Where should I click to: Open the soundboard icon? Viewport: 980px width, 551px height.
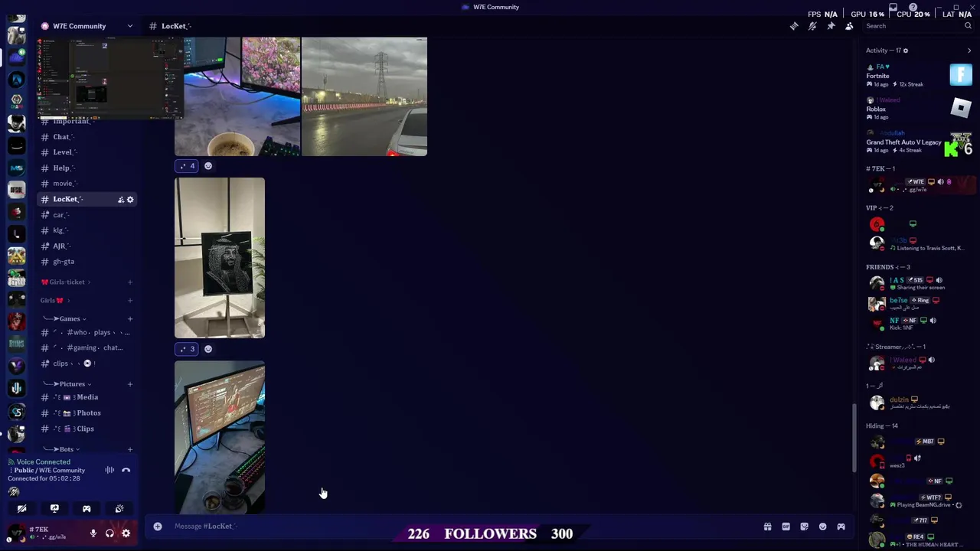coord(119,509)
